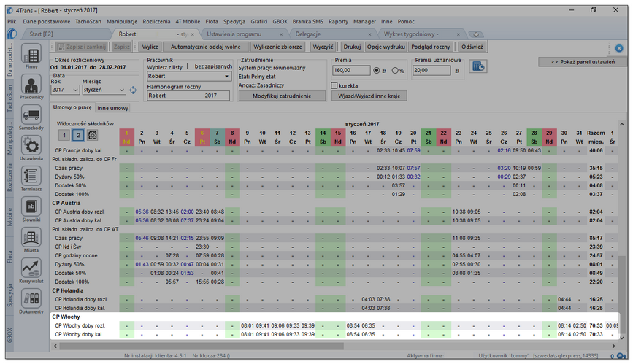Open the GBOX vertical side tab
Screen dimensions: 633x364
(x=10, y=336)
